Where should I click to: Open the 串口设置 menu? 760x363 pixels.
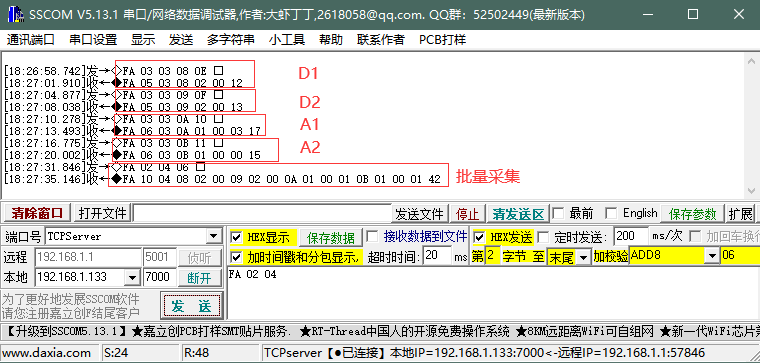click(93, 40)
